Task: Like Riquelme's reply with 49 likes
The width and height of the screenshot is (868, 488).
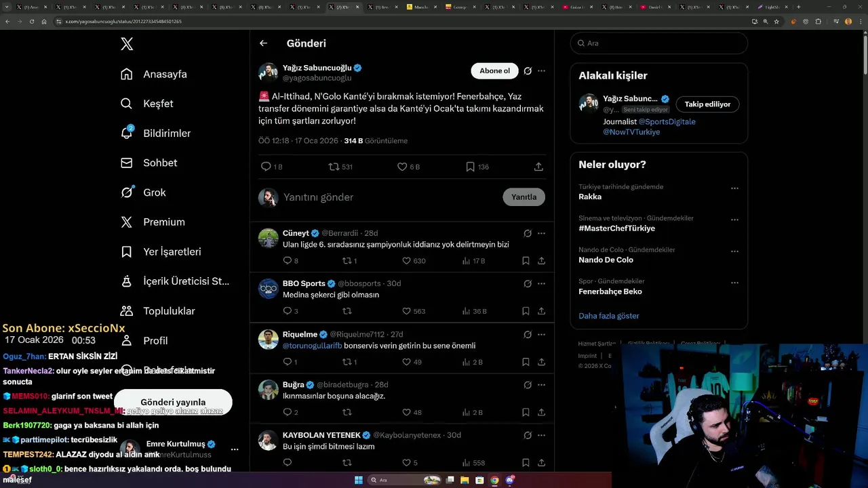Action: click(x=412, y=362)
